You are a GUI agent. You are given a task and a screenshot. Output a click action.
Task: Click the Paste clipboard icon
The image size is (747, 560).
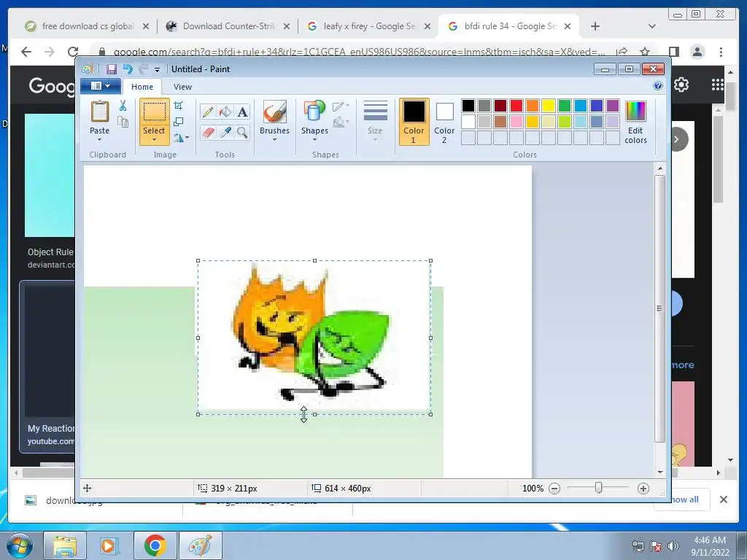click(99, 112)
